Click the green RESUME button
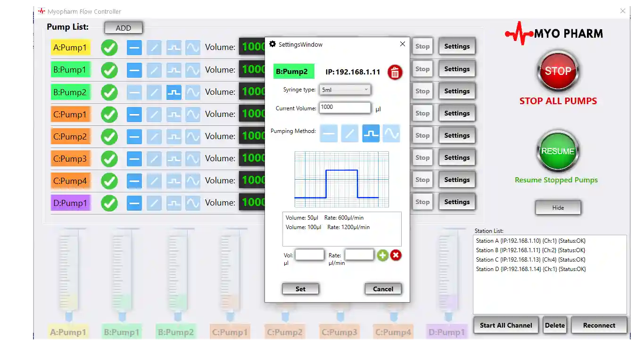Image resolution: width=644 pixels, height=362 pixels. [x=558, y=151]
